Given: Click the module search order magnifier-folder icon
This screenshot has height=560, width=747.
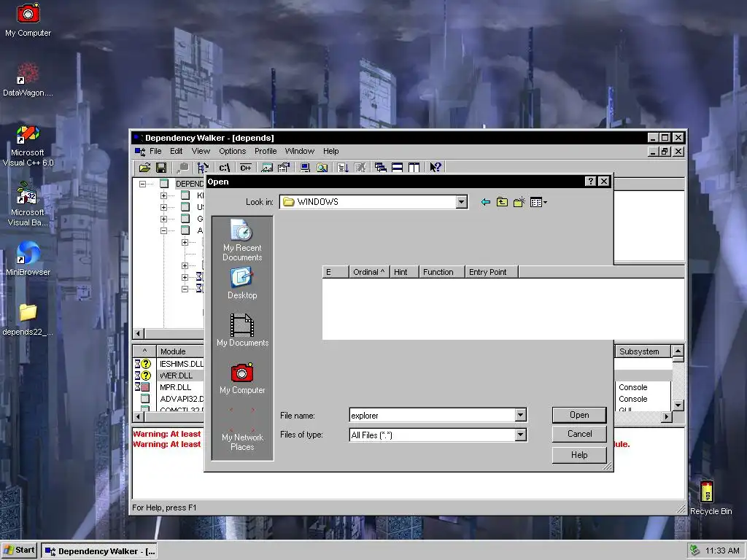Looking at the screenshot, I should coord(322,167).
